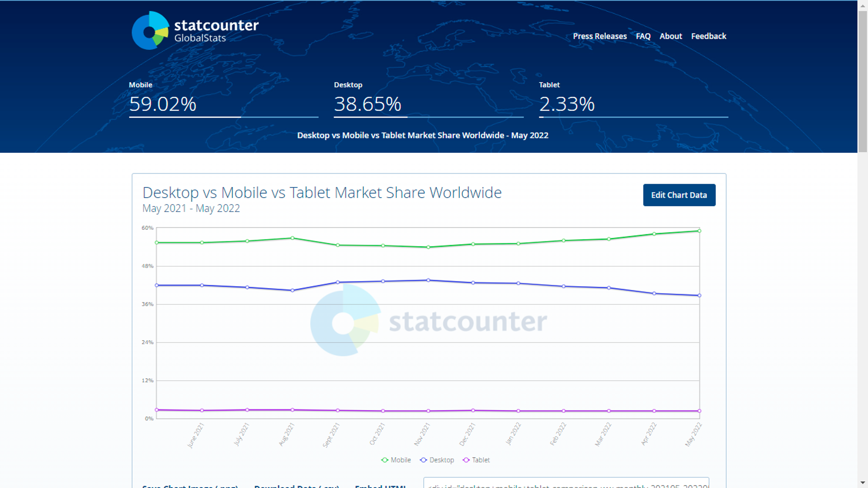Open the FAQ page
The width and height of the screenshot is (868, 488).
point(643,36)
